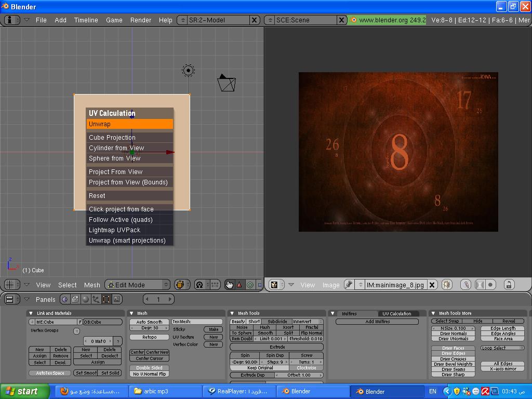
Task: Open the Render menu
Action: click(x=140, y=20)
